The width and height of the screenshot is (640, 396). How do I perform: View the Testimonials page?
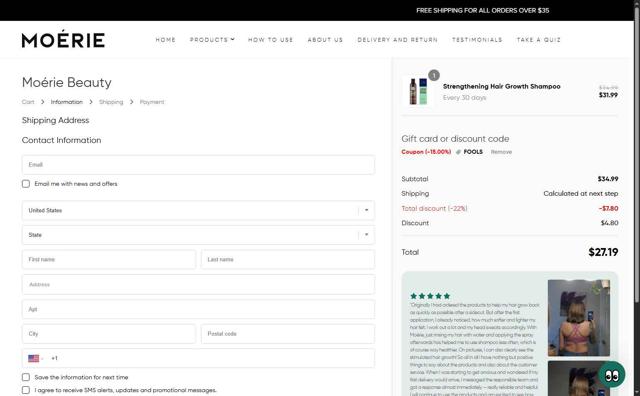click(477, 40)
